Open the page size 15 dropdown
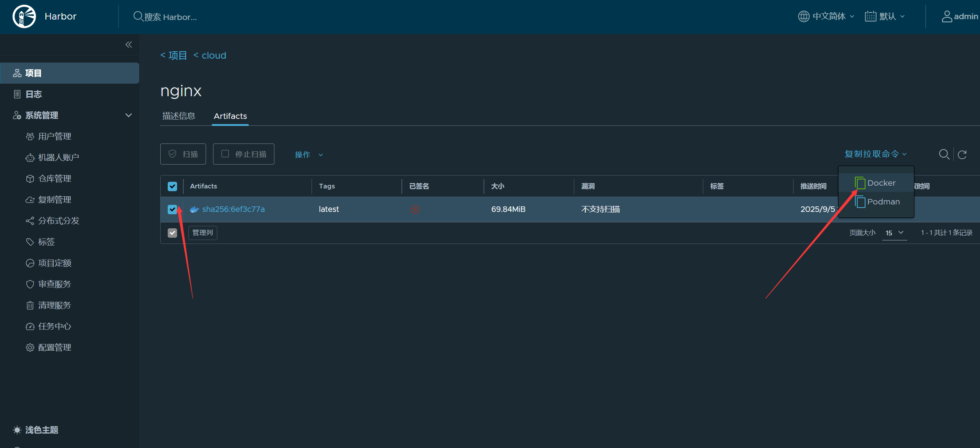Image resolution: width=980 pixels, height=448 pixels. (894, 233)
